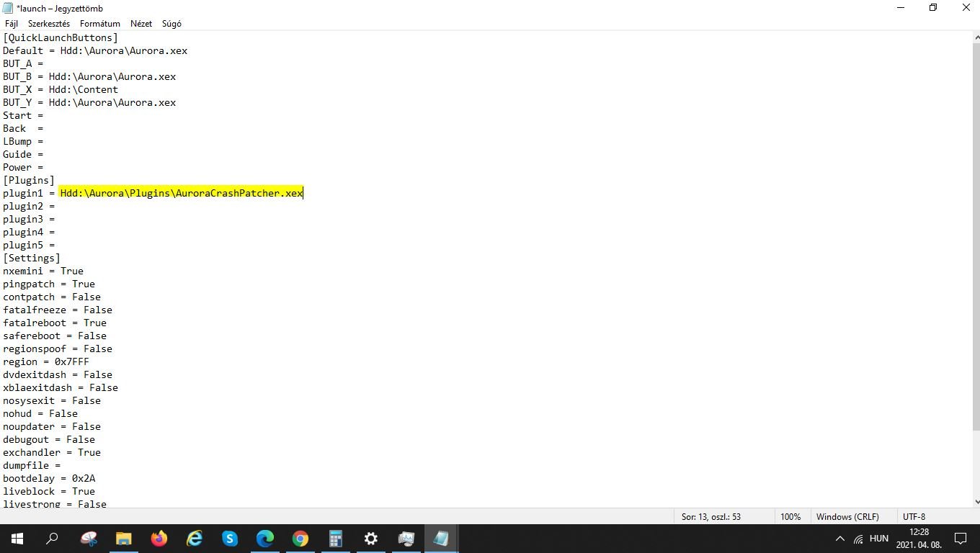Click the [Plugins] section header

(x=29, y=180)
